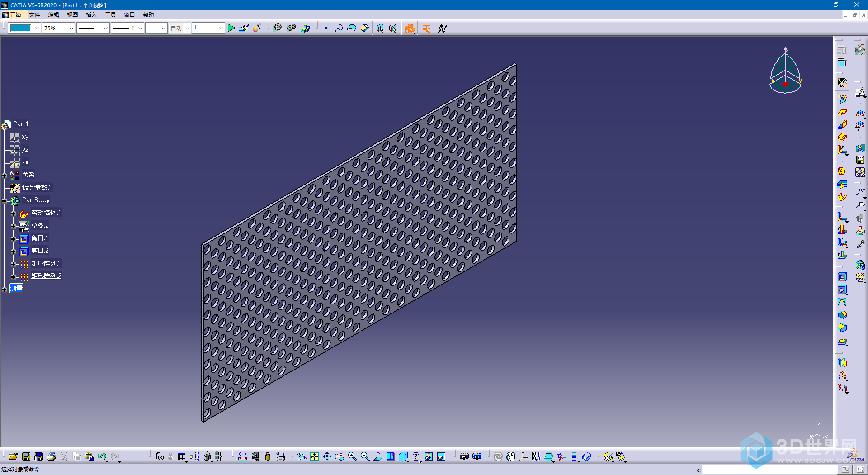Select the xy plane in tree
Screen dimensions: 868x475
pos(25,137)
